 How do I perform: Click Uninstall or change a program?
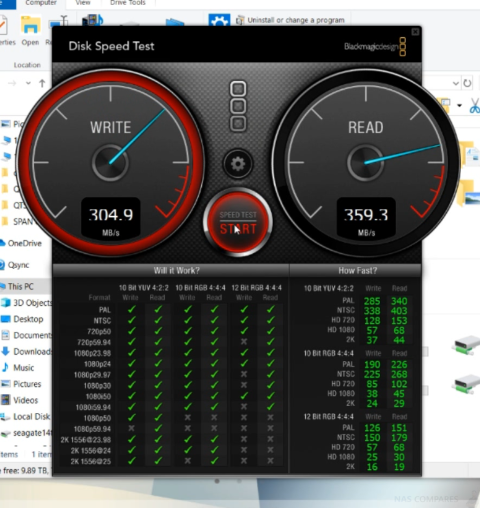[290, 20]
